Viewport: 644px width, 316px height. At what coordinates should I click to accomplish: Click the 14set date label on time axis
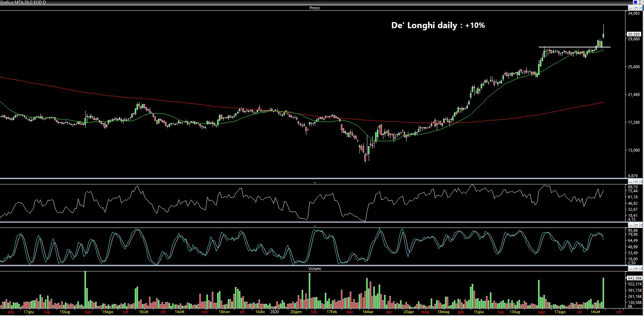(595, 312)
